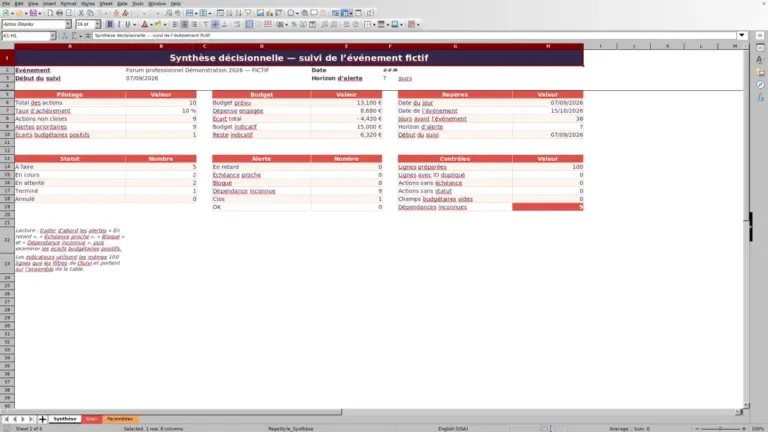Click the Insert Chart icon
Viewport: 768px width, 432px height.
click(x=269, y=13)
